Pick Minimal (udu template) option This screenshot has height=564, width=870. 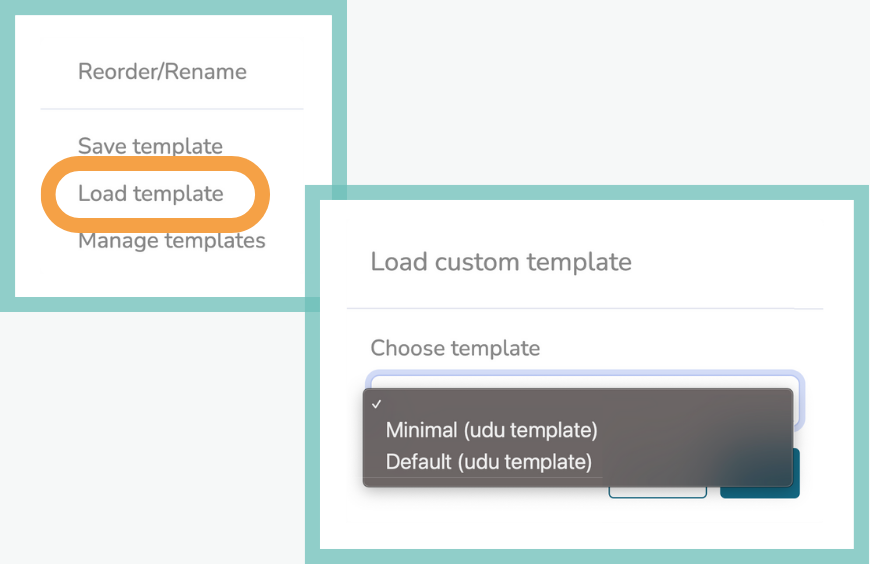[x=491, y=430]
